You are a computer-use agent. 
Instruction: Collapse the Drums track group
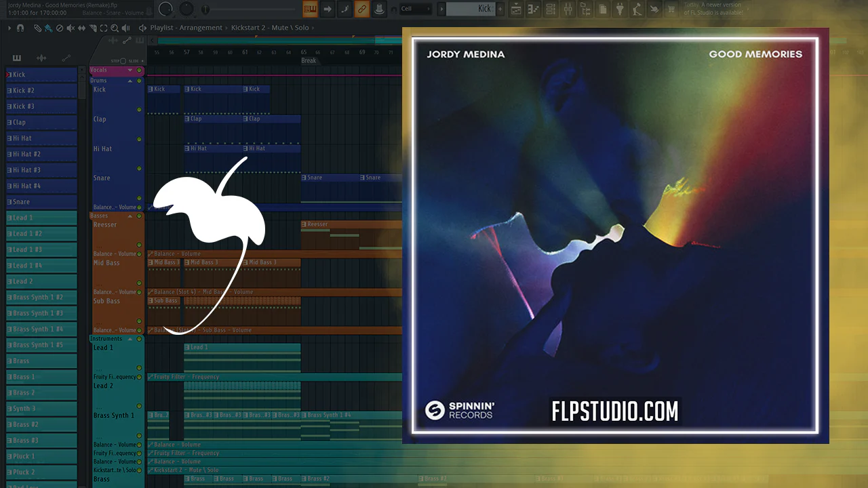(130, 81)
